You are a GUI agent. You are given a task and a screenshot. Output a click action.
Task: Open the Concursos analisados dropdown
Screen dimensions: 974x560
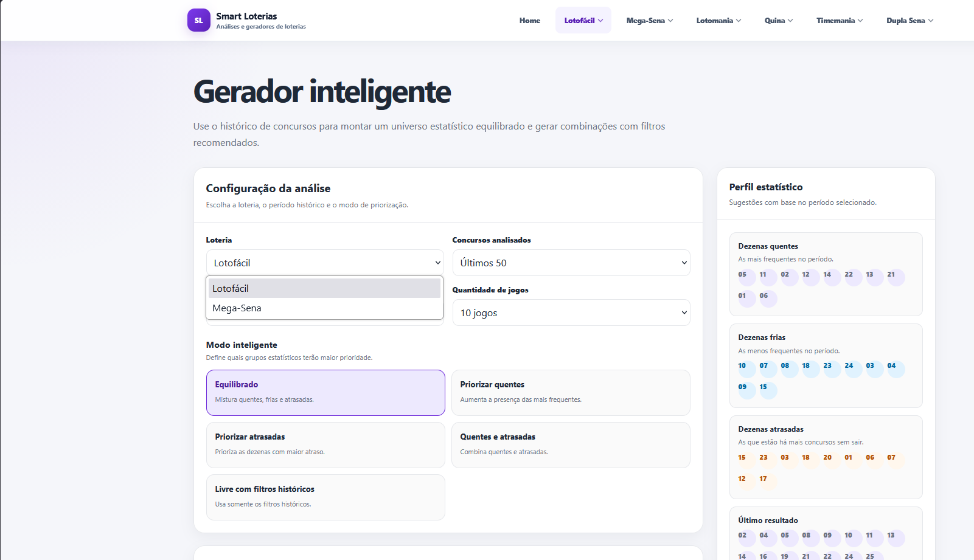tap(571, 263)
